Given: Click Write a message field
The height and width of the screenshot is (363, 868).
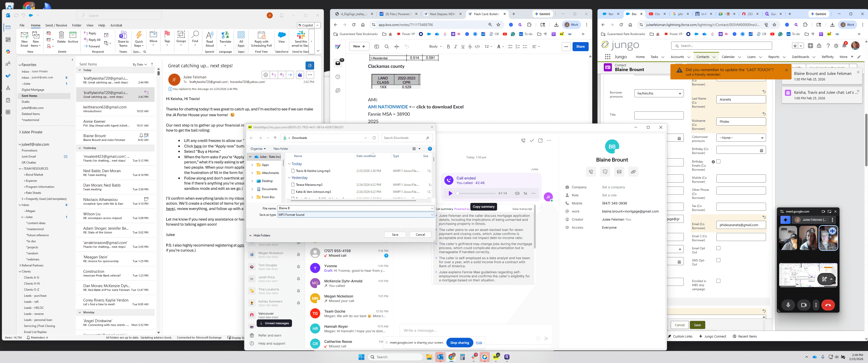Looking at the screenshot, I should (476, 330).
